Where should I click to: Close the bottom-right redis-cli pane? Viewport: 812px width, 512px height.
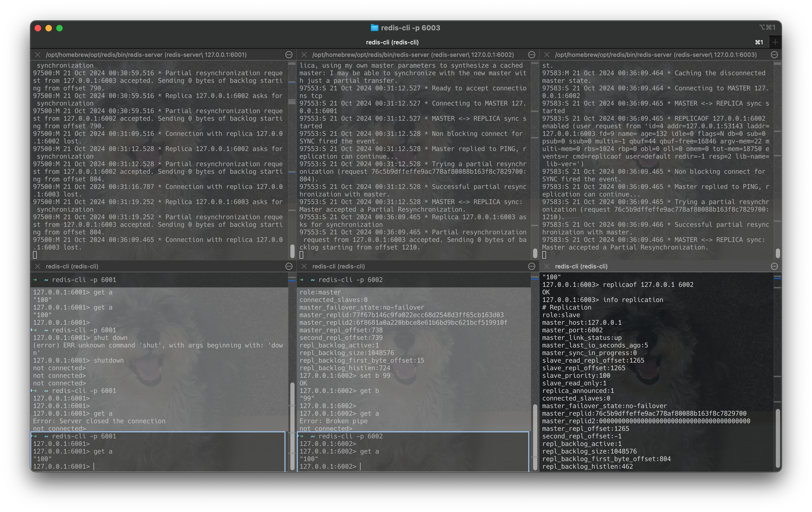(546, 266)
